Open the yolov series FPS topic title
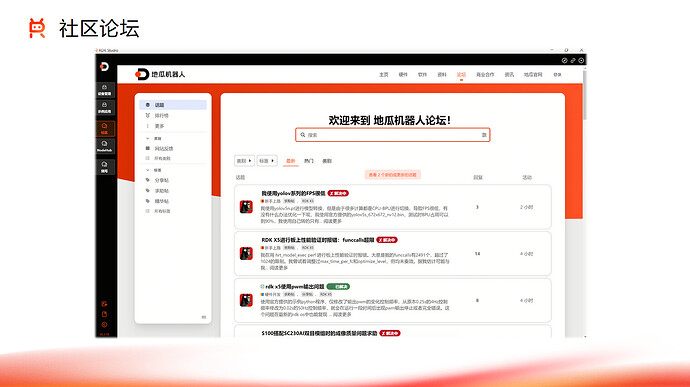Viewport: 690px width, 387px height. click(x=294, y=193)
